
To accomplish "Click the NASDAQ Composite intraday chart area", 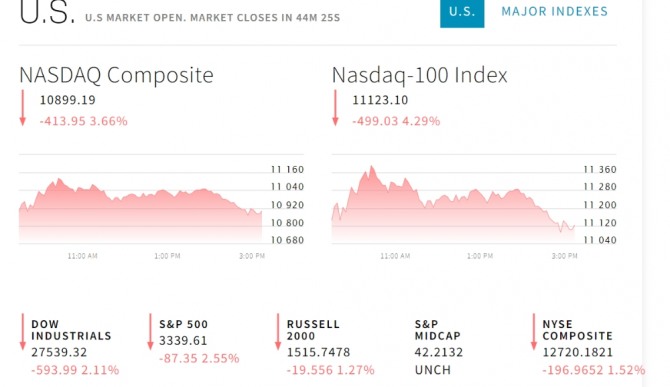I will point(141,205).
